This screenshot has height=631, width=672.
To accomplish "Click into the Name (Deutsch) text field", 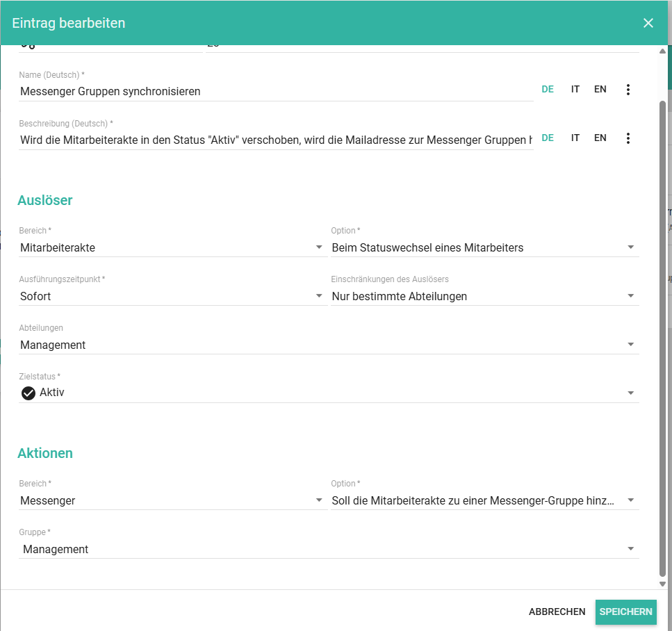I will (275, 91).
